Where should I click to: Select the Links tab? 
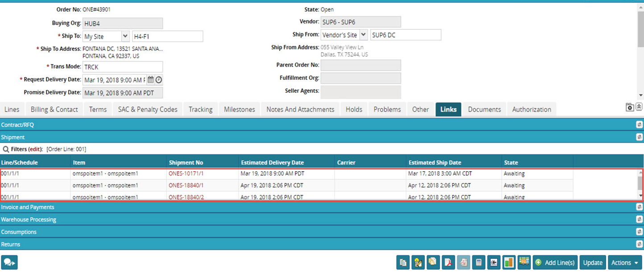448,109
